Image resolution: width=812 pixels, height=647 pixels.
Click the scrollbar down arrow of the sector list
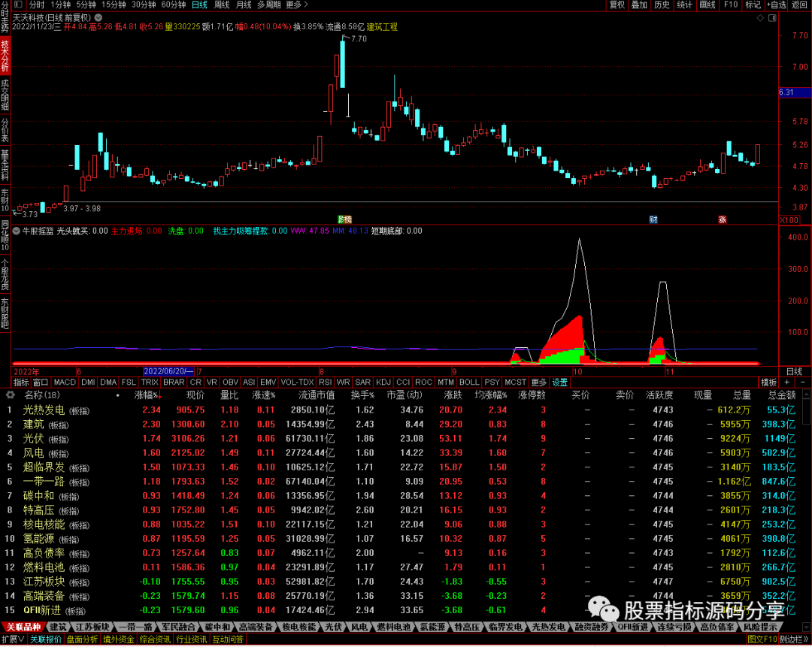pos(807,627)
